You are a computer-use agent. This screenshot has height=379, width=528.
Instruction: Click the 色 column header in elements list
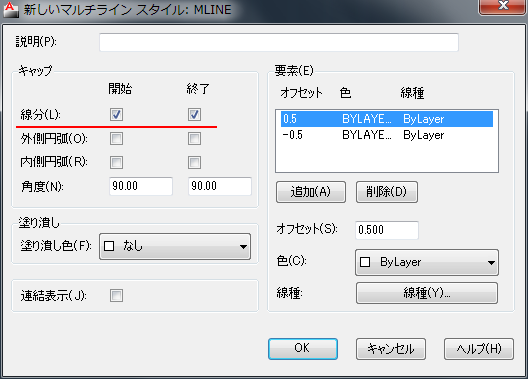point(345,93)
